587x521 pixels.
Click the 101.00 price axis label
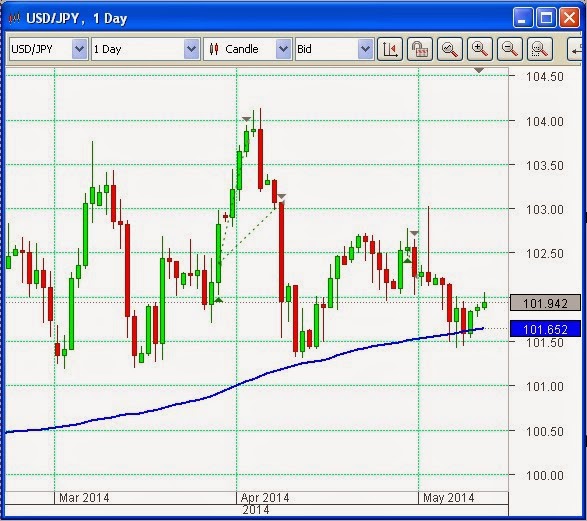pyautogui.click(x=544, y=387)
